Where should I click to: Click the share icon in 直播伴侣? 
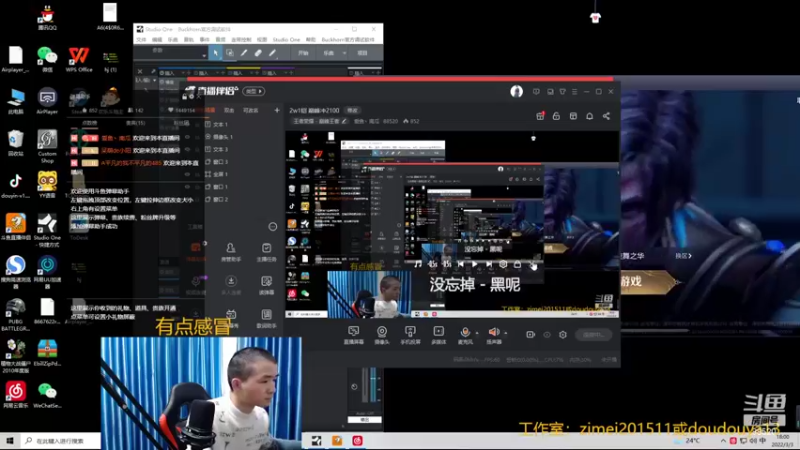point(606,116)
